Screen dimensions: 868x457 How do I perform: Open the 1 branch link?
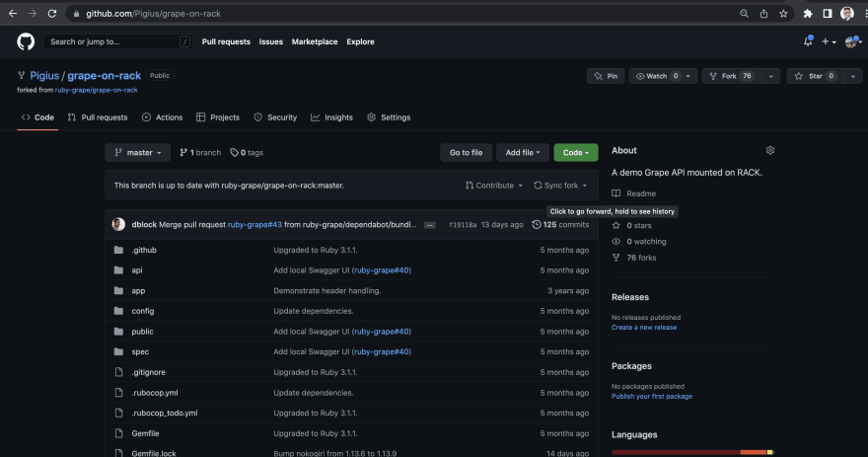pyautogui.click(x=200, y=152)
